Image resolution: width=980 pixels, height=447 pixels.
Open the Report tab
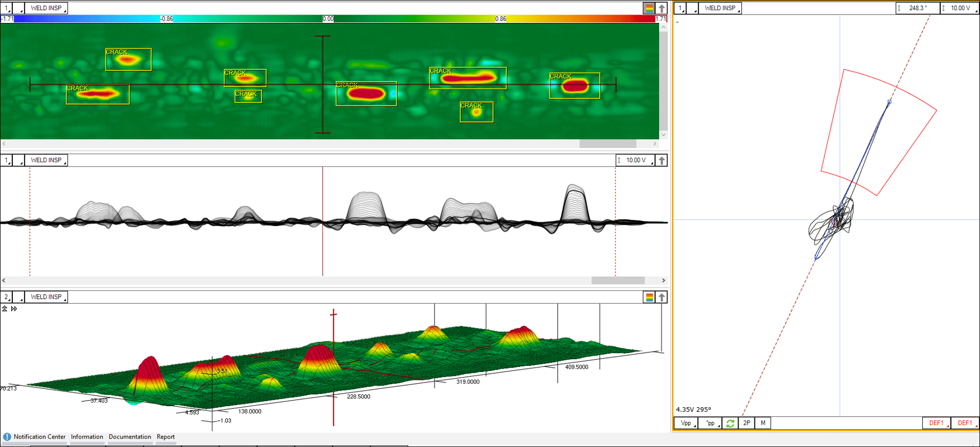point(166,437)
